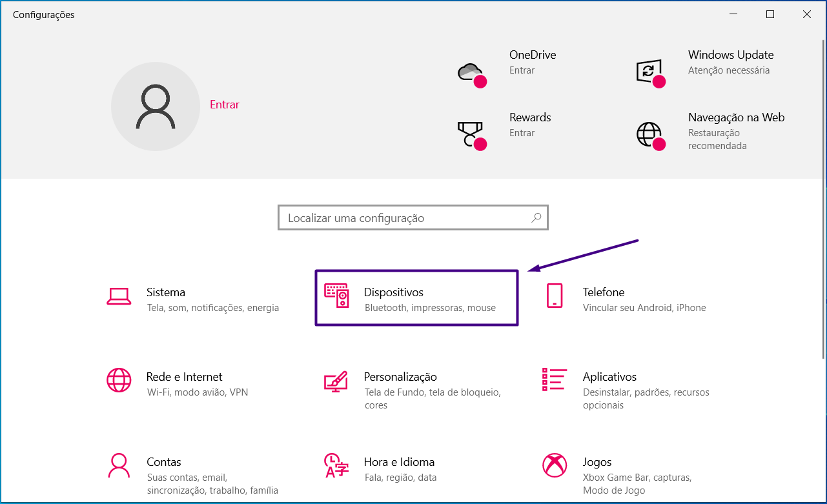The width and height of the screenshot is (827, 504).
Task: Click 'Atenção necessária' status text
Action: [729, 70]
